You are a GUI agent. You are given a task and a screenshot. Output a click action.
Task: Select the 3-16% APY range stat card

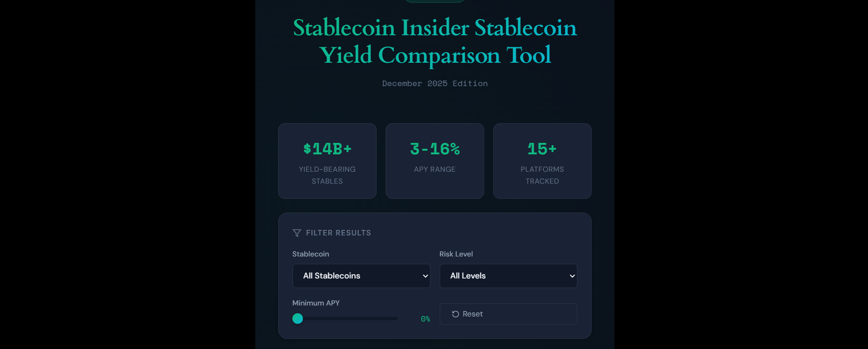(x=434, y=161)
